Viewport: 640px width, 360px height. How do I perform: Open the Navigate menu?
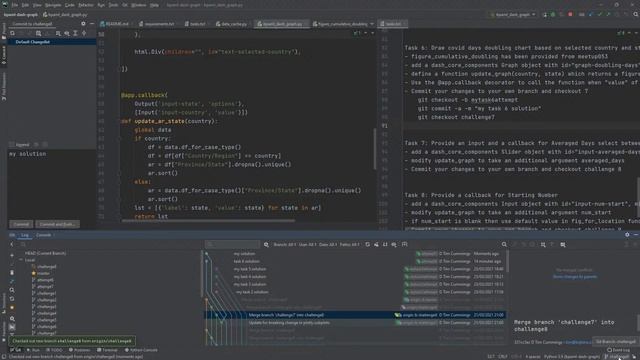click(53, 5)
